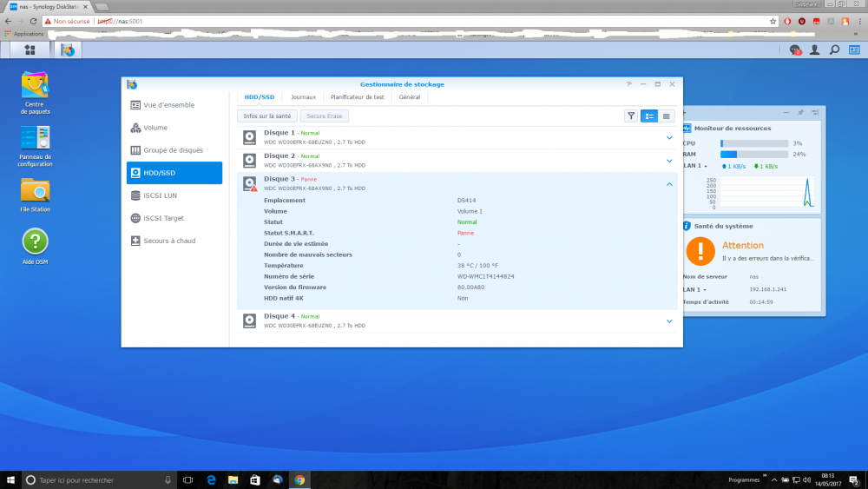Expand Disque 2 details chevron
The height and width of the screenshot is (489, 868).
(669, 162)
